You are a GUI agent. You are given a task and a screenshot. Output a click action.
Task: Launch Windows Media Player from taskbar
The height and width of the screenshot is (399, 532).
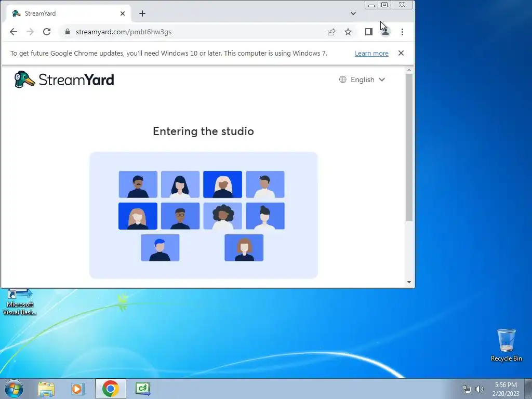click(77, 389)
